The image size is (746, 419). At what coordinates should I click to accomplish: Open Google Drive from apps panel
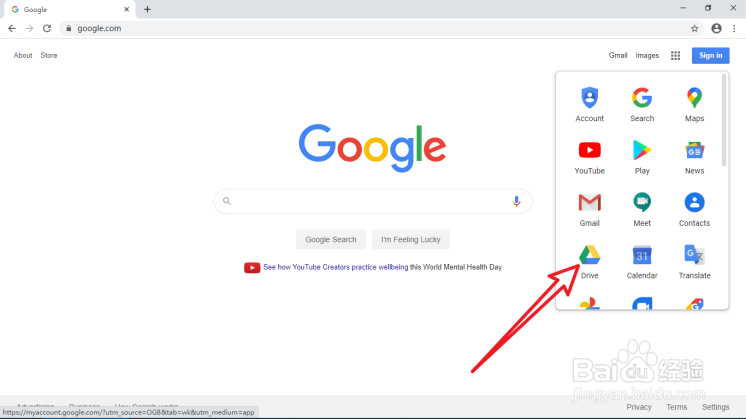pos(589,262)
